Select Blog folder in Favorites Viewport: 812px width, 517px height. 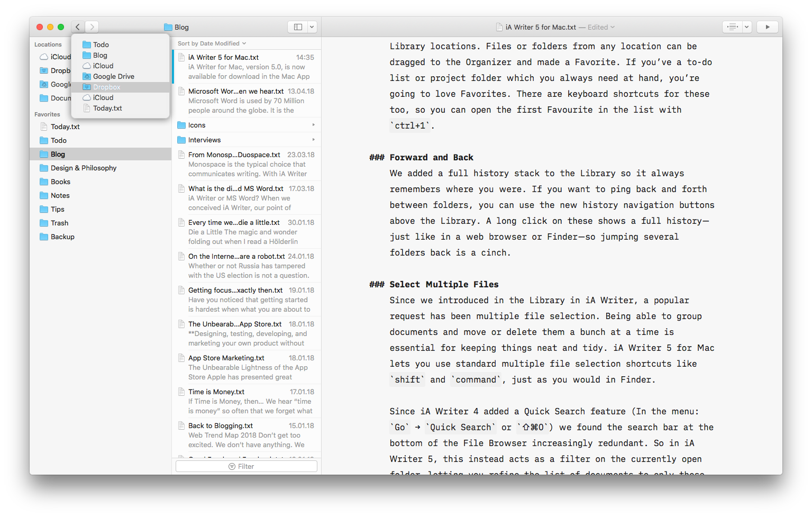pyautogui.click(x=101, y=155)
